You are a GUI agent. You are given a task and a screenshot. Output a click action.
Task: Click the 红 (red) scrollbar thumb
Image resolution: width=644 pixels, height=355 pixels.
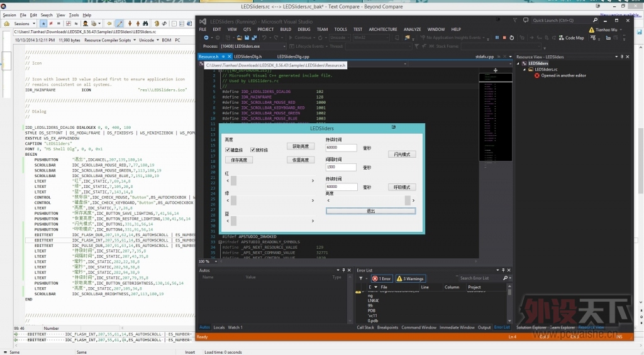click(234, 180)
